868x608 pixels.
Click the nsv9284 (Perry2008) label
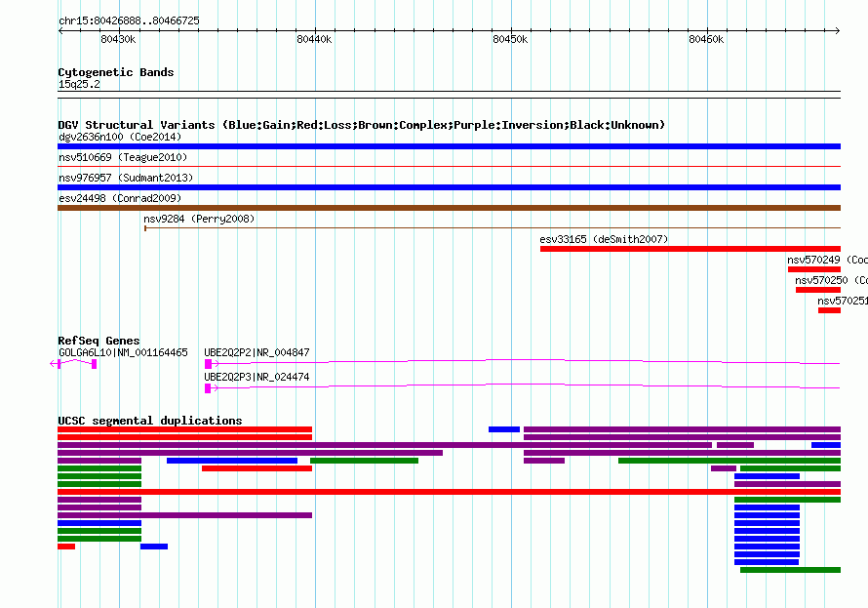tap(199, 219)
